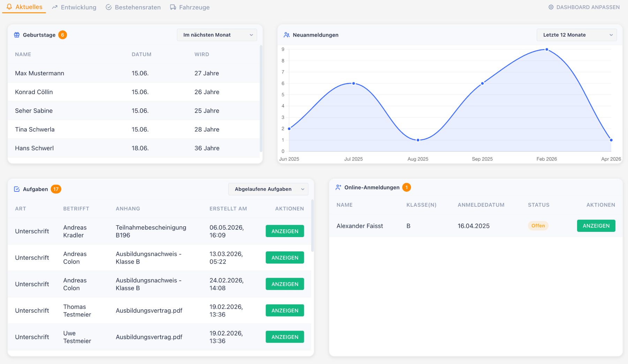Click Anzeigen for task created 24.02.2026

coord(285,284)
